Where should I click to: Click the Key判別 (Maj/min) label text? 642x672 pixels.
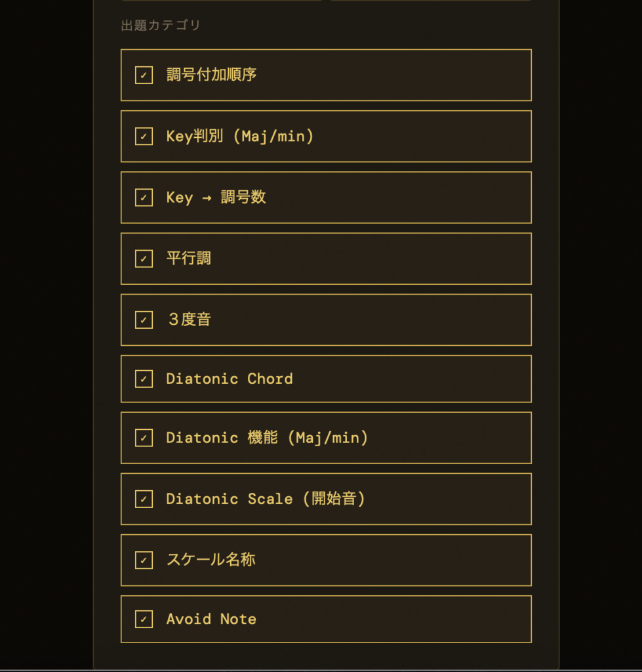pos(240,136)
